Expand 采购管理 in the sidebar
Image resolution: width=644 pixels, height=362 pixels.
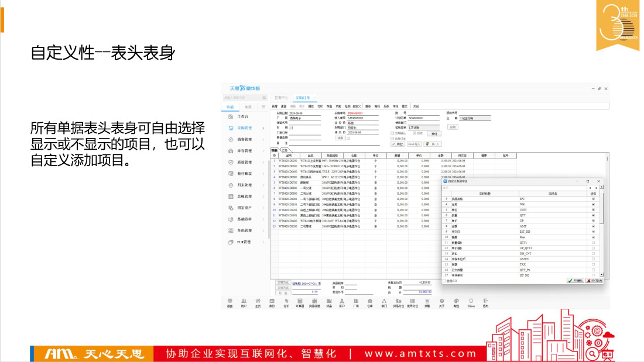(244, 128)
